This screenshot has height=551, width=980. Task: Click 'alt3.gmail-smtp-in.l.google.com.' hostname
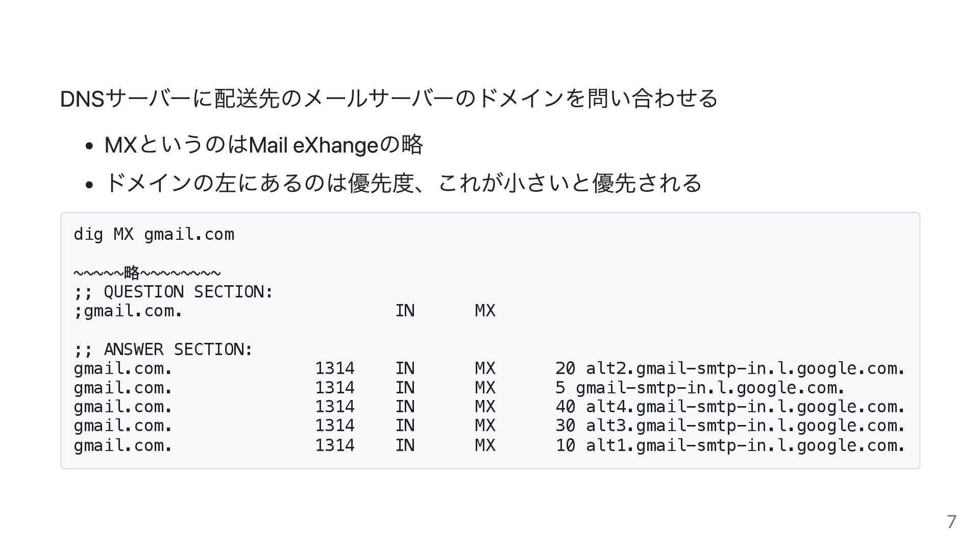click(745, 425)
